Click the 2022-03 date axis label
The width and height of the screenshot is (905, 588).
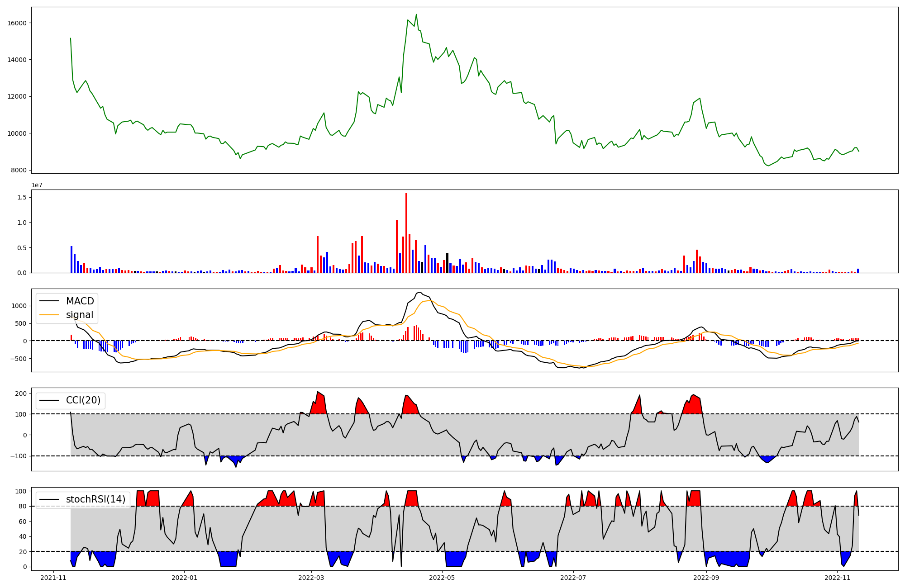pos(311,578)
